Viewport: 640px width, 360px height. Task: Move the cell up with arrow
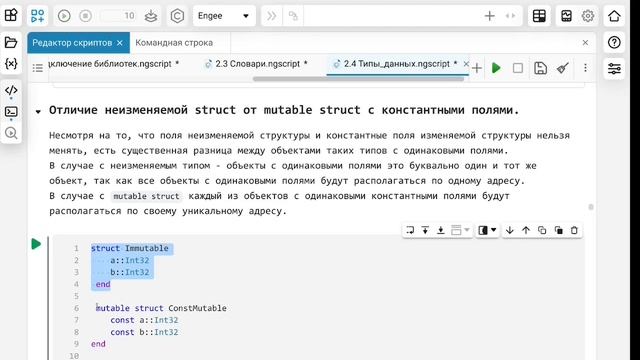tap(526, 230)
